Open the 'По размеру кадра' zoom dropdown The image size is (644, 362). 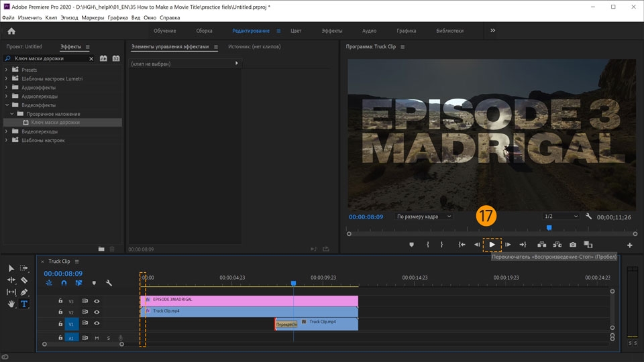coord(423,217)
